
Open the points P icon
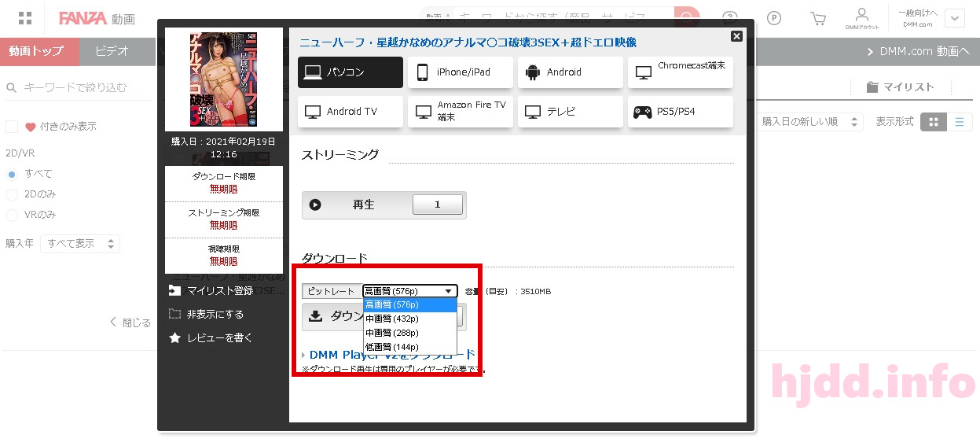(774, 18)
